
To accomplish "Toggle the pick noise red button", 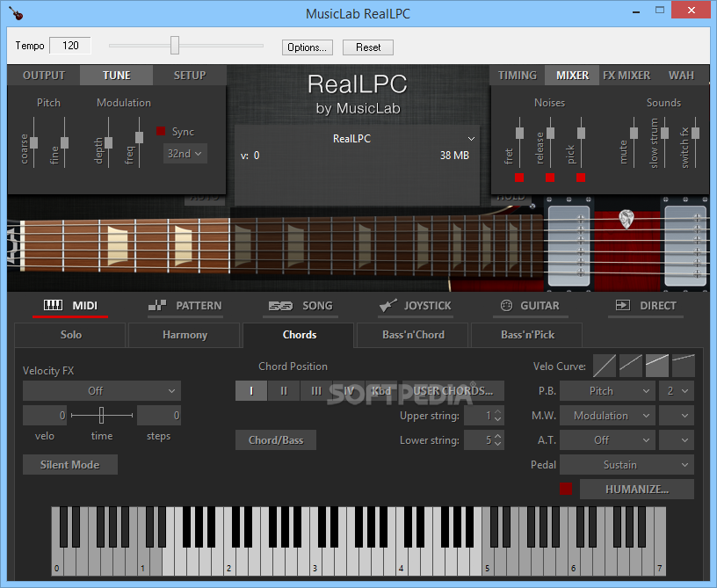I will (x=581, y=178).
